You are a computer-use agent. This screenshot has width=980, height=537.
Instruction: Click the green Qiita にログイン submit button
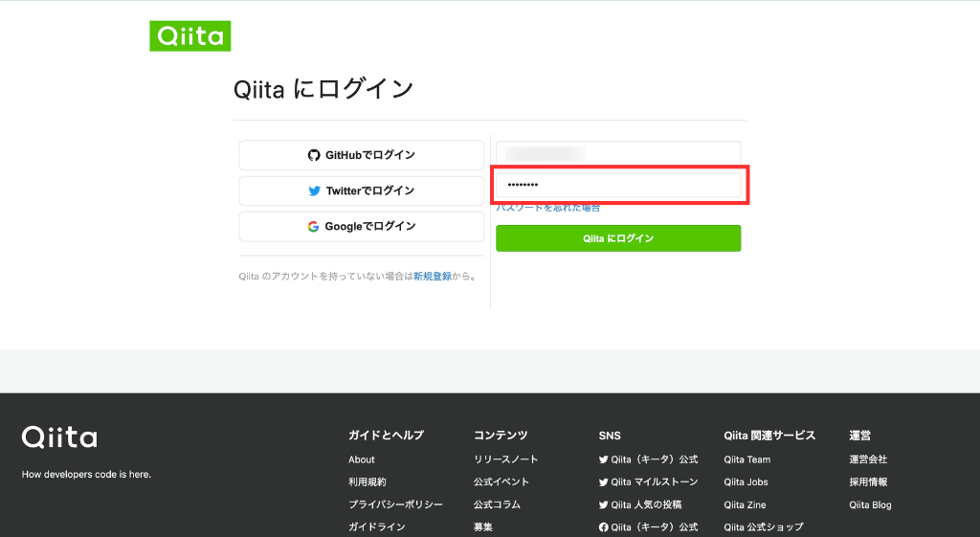[618, 238]
